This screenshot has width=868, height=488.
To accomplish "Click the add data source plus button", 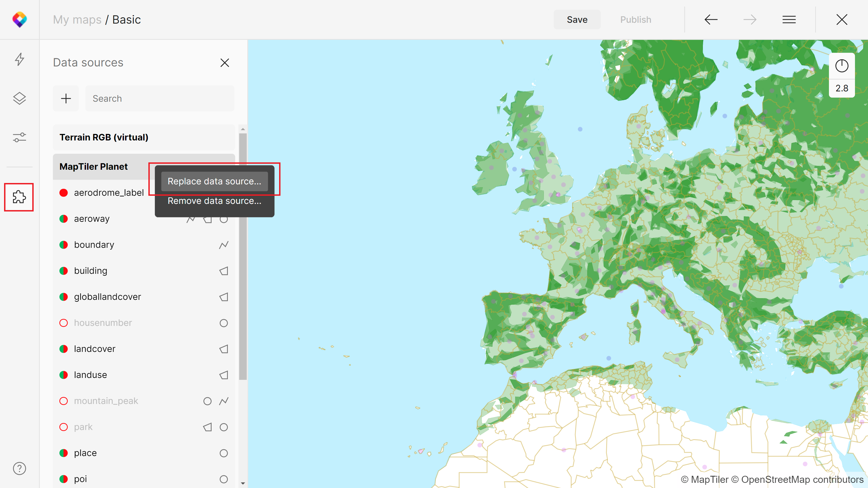I will point(66,98).
